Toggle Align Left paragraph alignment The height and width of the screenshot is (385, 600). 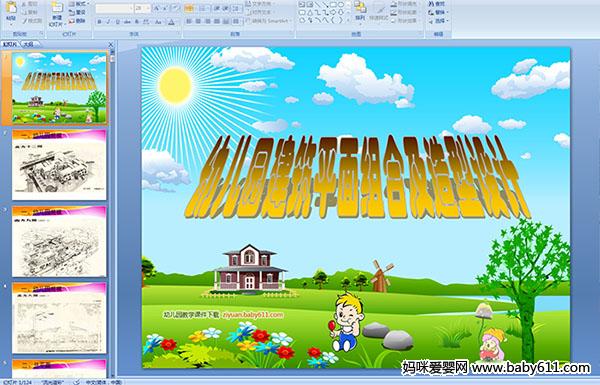[x=189, y=21]
